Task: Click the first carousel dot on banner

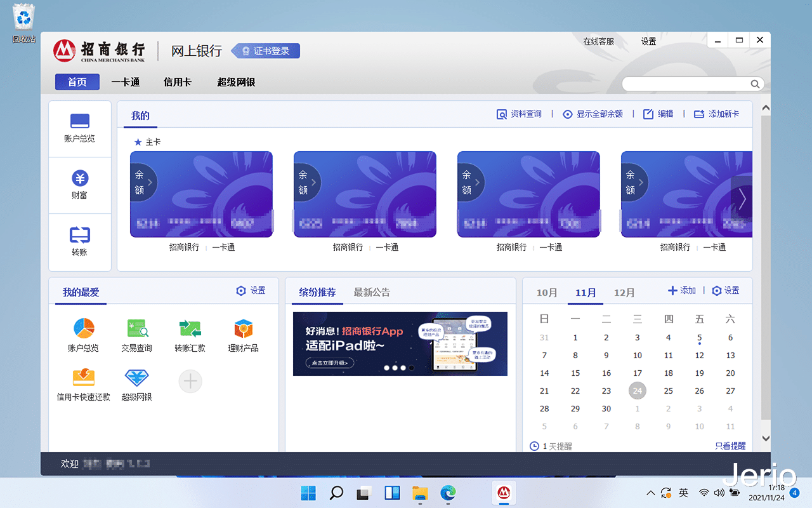Action: point(386,368)
